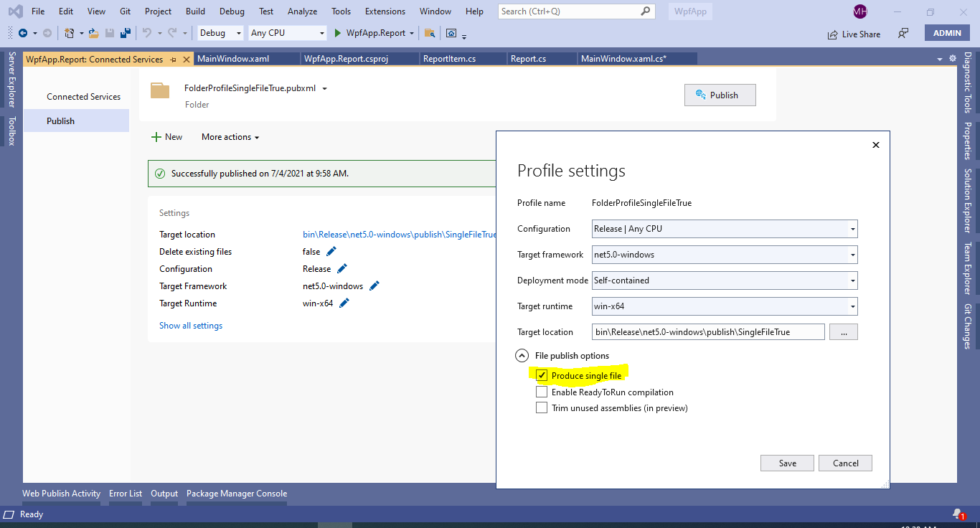Click the notification bell in the status bar
The height and width of the screenshot is (528, 980).
point(957,514)
